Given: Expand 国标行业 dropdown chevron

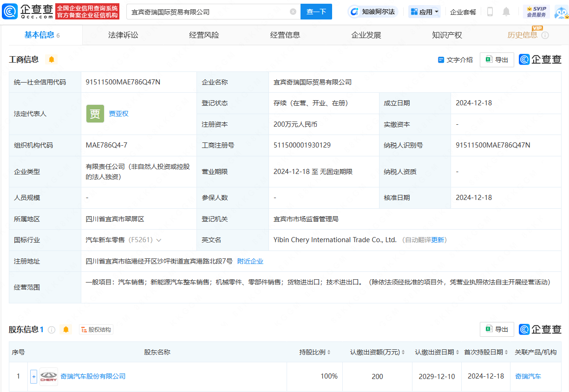Looking at the screenshot, I should click(x=159, y=240).
